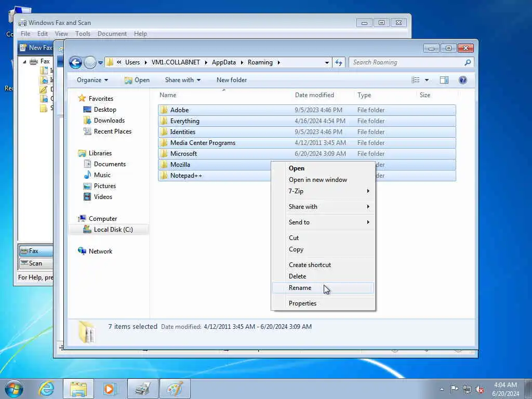Open the Organize dropdown menu
The height and width of the screenshot is (399, 532).
coord(92,80)
